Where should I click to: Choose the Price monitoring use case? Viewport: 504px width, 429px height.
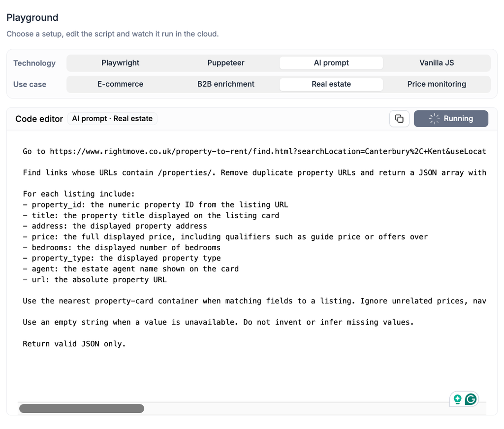pyautogui.click(x=437, y=84)
